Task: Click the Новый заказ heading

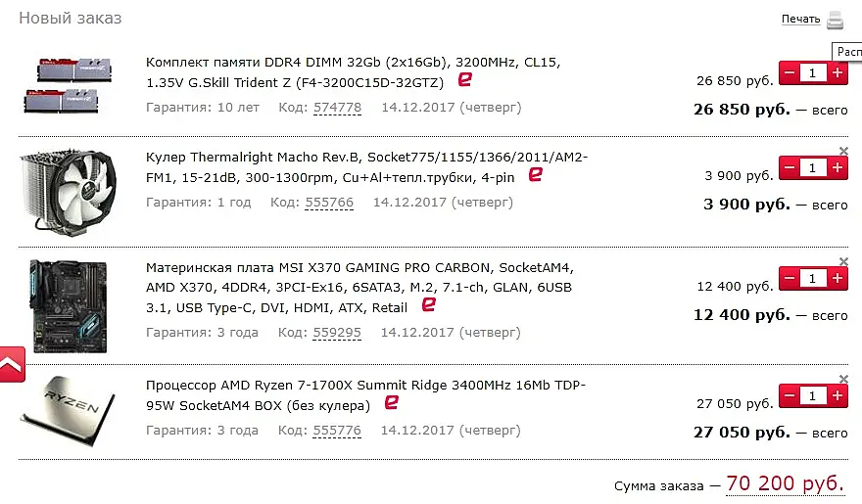Action: click(71, 19)
